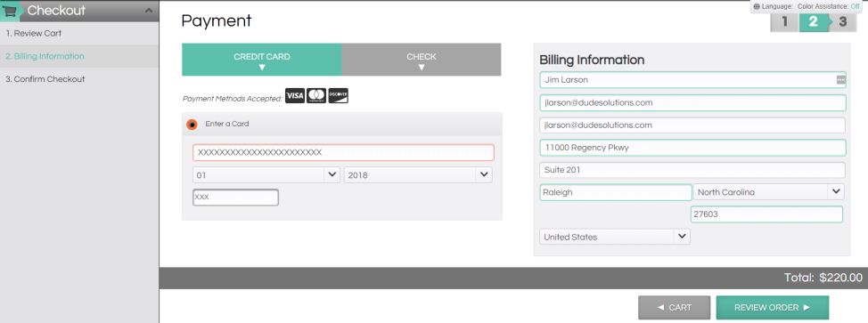Open the United States country dropdown
The image size is (868, 323).
tap(615, 237)
